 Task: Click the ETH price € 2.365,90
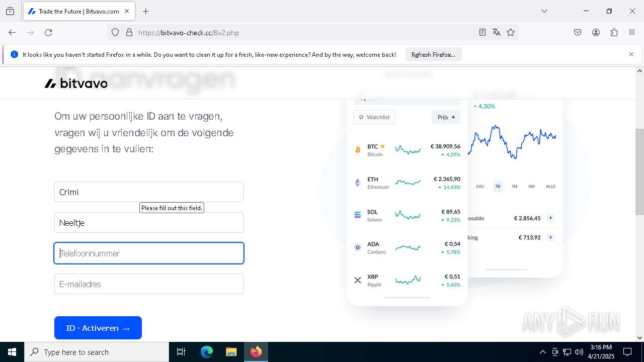pyautogui.click(x=447, y=179)
